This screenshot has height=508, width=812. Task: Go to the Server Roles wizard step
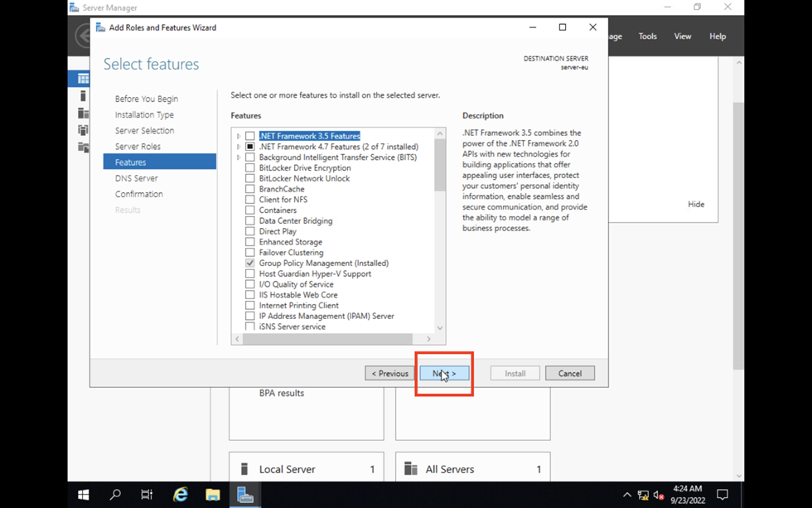coord(138,147)
